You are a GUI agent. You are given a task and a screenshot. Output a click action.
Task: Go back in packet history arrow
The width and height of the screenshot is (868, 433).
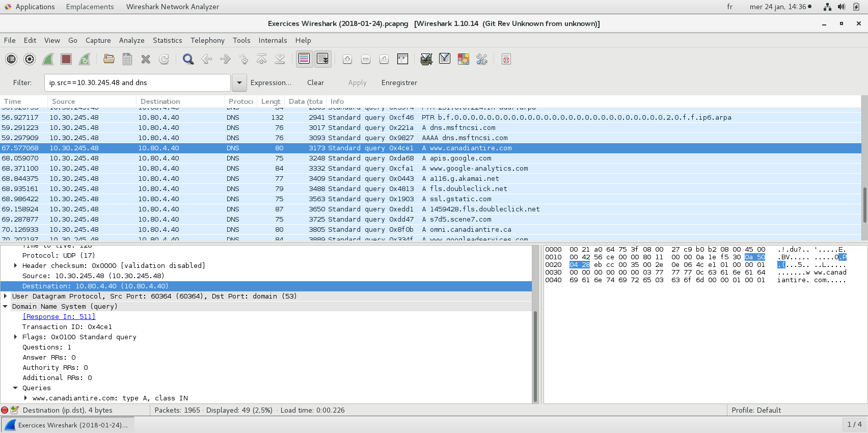point(207,59)
